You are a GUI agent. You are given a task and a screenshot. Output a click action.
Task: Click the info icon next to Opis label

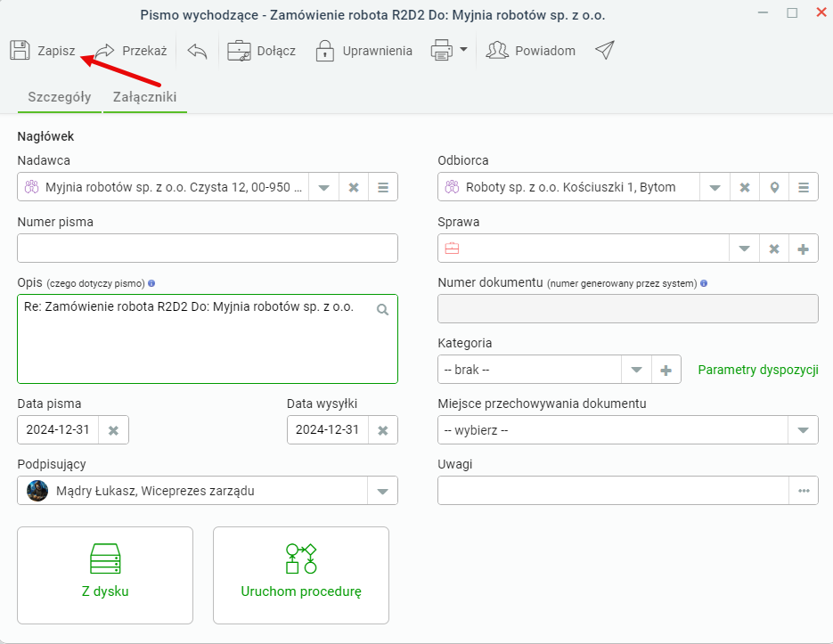click(151, 283)
